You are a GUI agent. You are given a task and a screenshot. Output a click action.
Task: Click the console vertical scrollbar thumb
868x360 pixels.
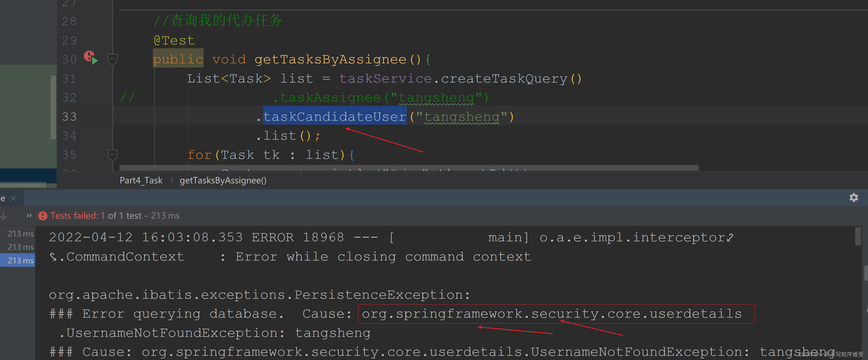(858, 237)
